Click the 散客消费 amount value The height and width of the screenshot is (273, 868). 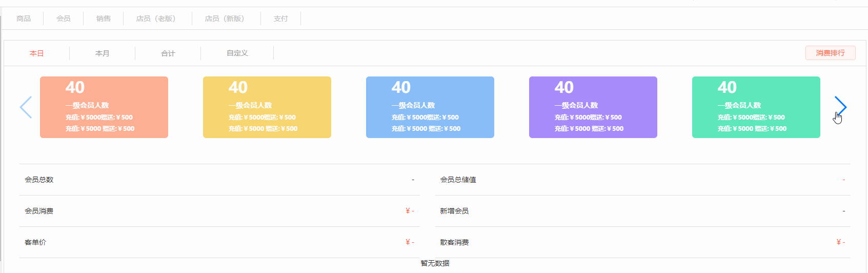(x=841, y=242)
